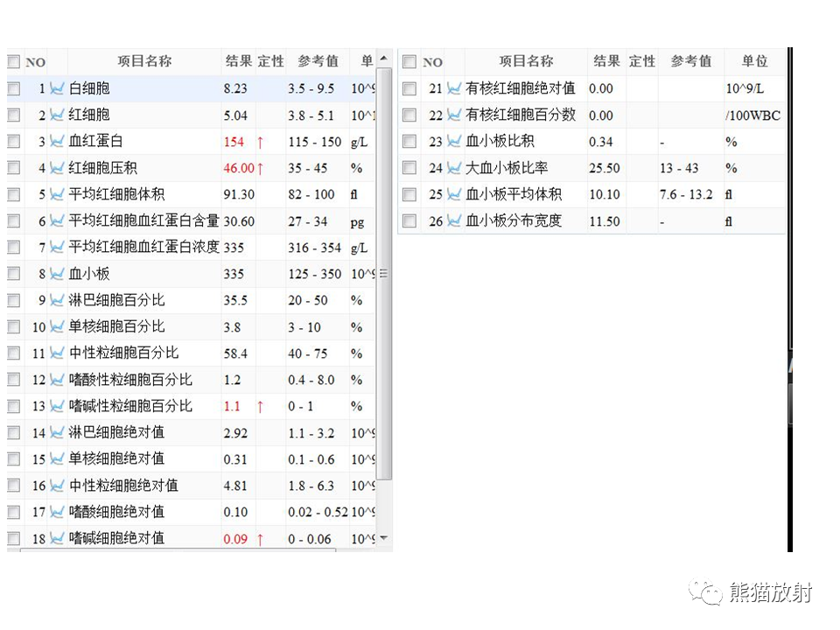Show trend icon for 单核细胞绝对值

click(x=57, y=459)
